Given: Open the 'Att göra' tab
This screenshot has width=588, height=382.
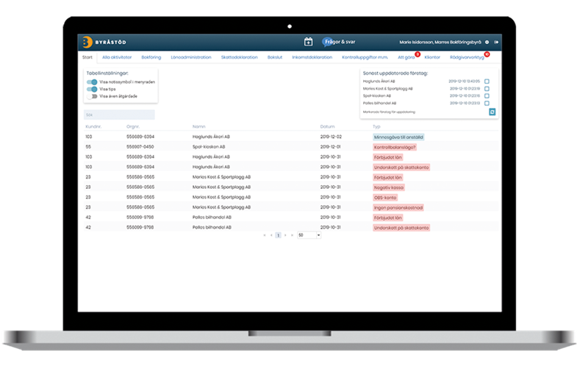Looking at the screenshot, I should pos(406,57).
